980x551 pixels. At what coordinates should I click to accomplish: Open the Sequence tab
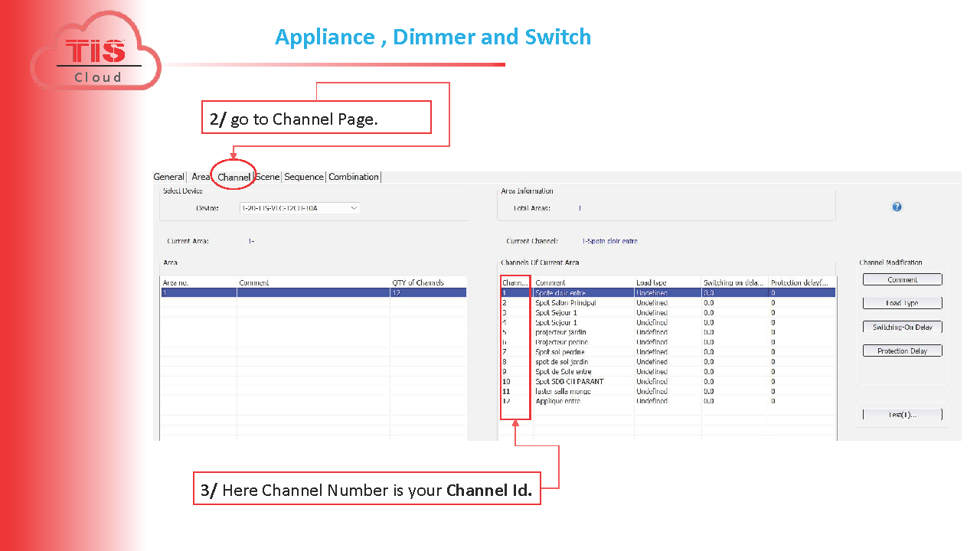point(304,177)
